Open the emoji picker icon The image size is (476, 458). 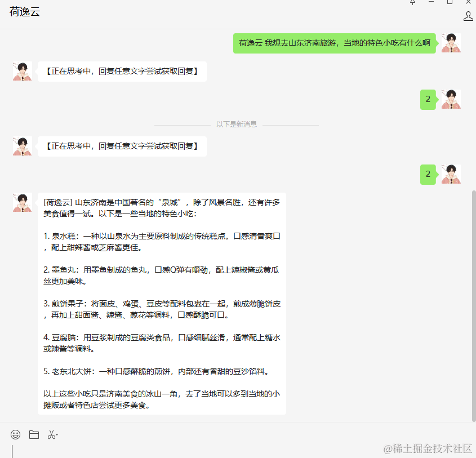[x=15, y=435]
